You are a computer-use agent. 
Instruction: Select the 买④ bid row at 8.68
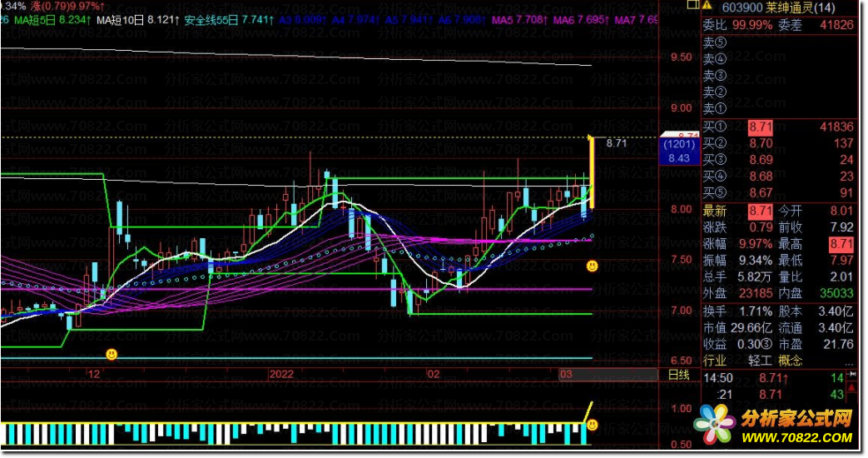(x=779, y=176)
